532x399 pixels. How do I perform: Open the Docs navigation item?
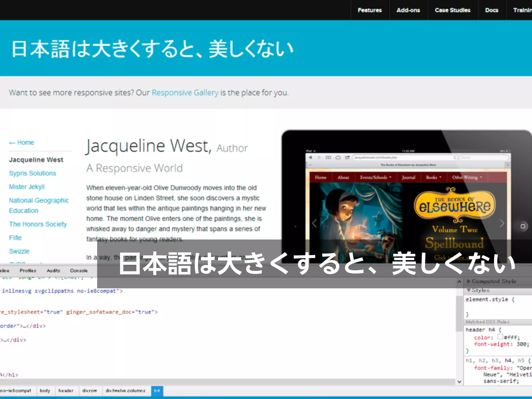(492, 10)
